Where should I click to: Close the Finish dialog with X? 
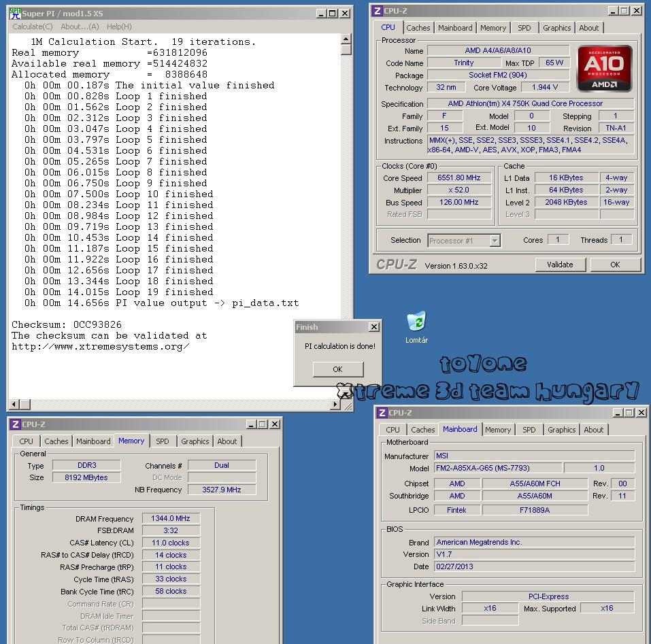pyautogui.click(x=374, y=327)
